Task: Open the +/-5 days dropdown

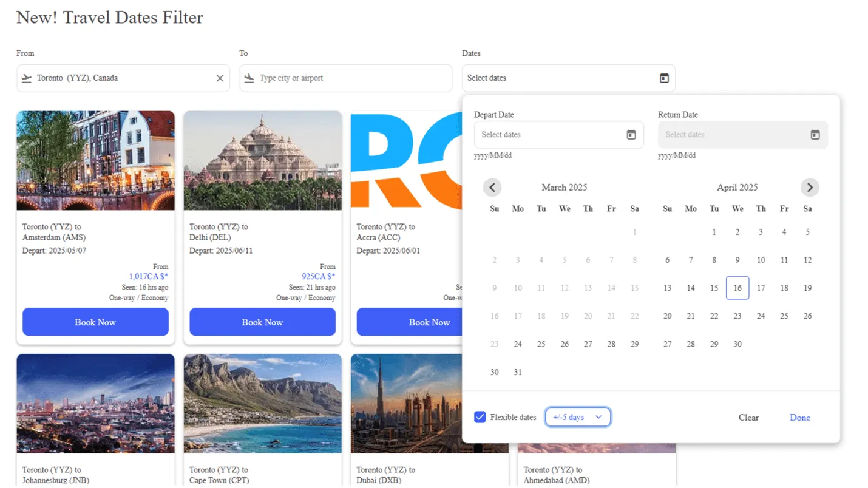Action: [x=577, y=417]
